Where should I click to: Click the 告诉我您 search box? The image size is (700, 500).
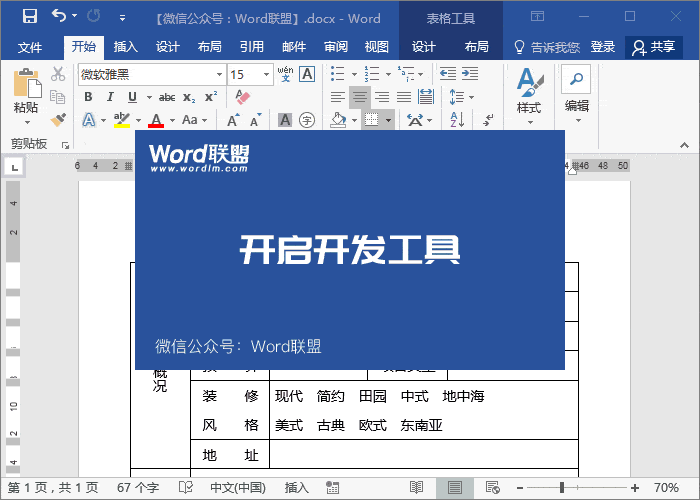pos(547,47)
